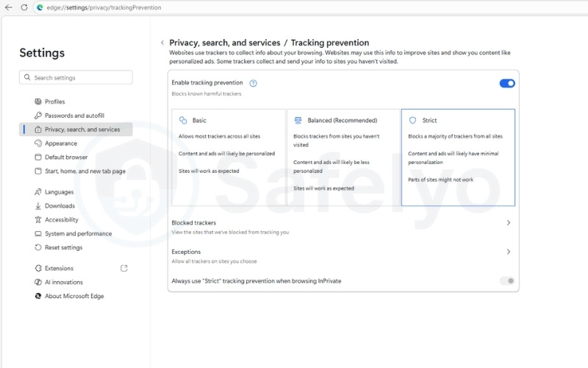This screenshot has height=368, width=588.
Task: Click into the Search settings field
Action: tap(76, 77)
